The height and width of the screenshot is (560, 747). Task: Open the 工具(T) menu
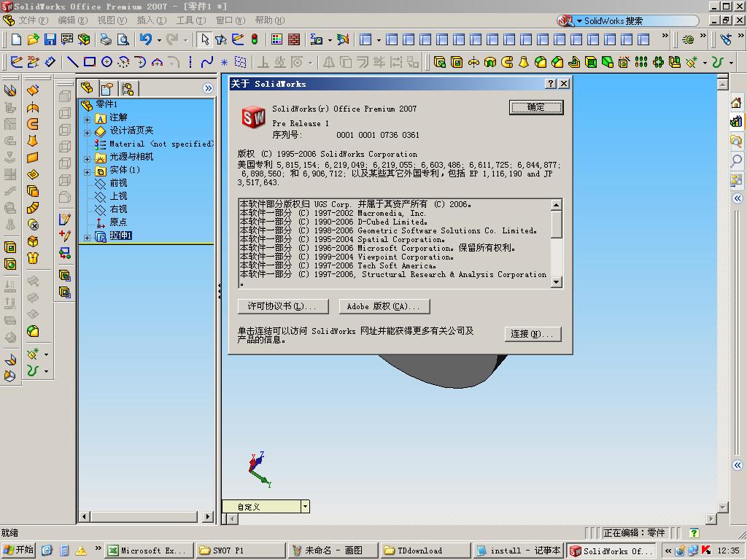tap(190, 20)
